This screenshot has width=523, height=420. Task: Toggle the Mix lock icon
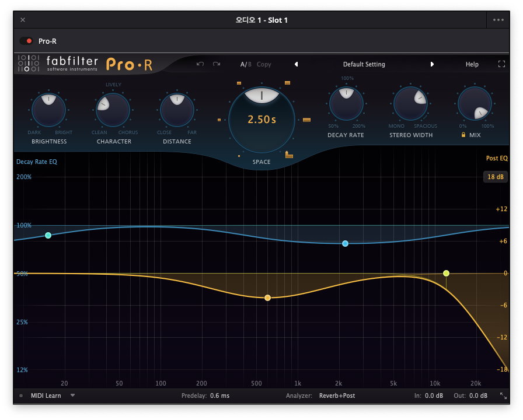click(464, 135)
